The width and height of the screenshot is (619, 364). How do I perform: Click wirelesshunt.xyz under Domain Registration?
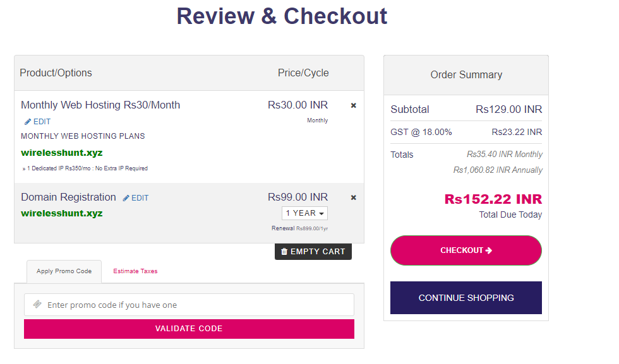61,213
